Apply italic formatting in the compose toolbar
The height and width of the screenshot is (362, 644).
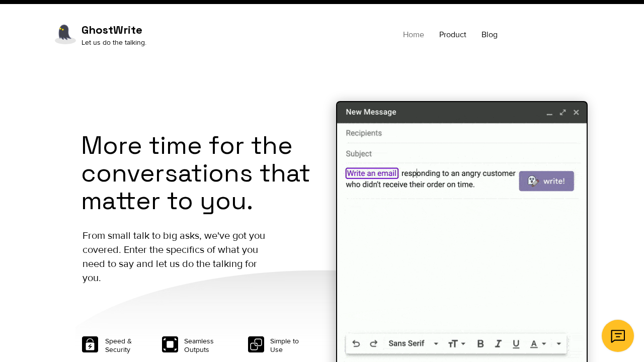498,343
